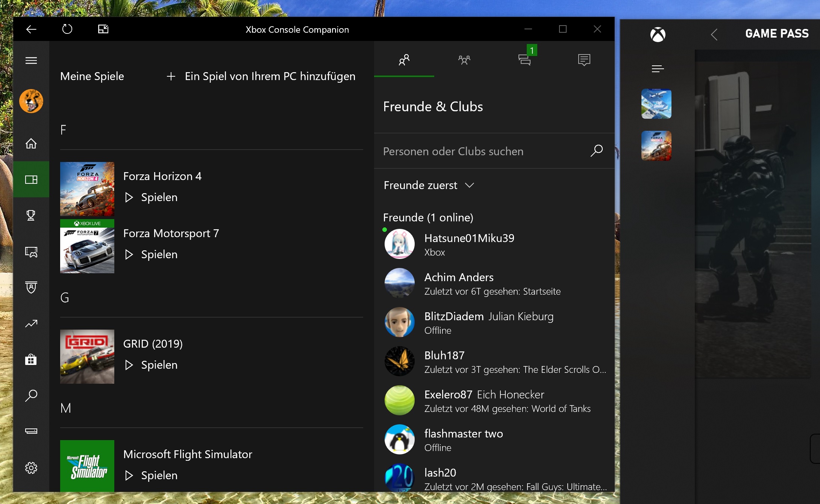
Task: Open the Achievements trophy icon in sidebar
Action: click(31, 215)
